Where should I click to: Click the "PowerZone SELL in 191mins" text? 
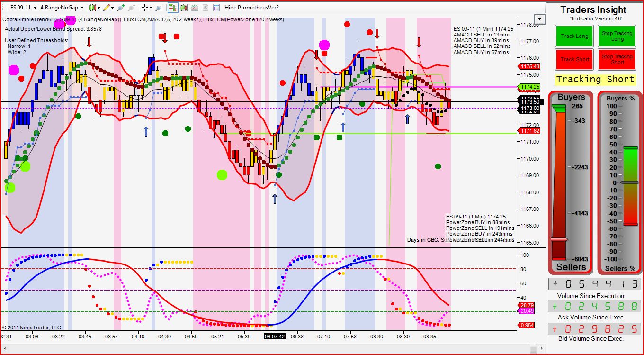point(480,228)
